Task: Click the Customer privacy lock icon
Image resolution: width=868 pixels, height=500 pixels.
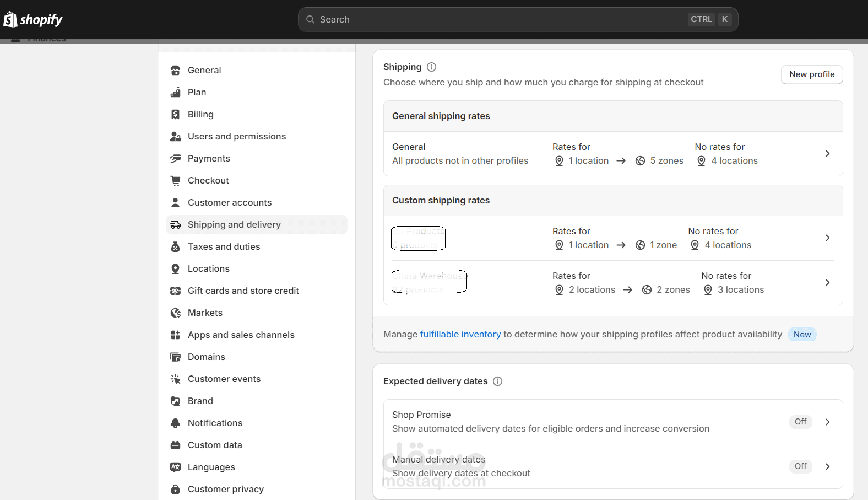Action: [176, 490]
